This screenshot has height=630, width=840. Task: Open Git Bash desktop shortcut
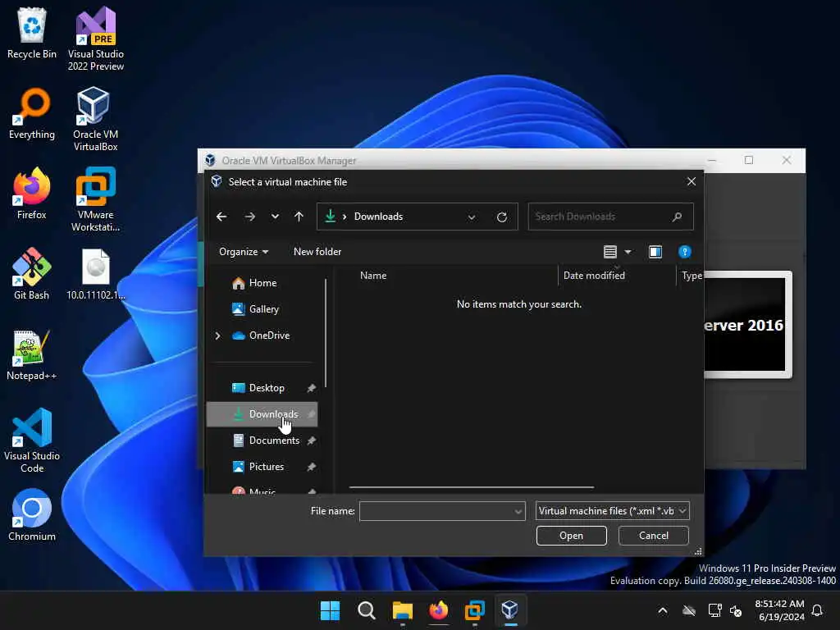click(32, 274)
